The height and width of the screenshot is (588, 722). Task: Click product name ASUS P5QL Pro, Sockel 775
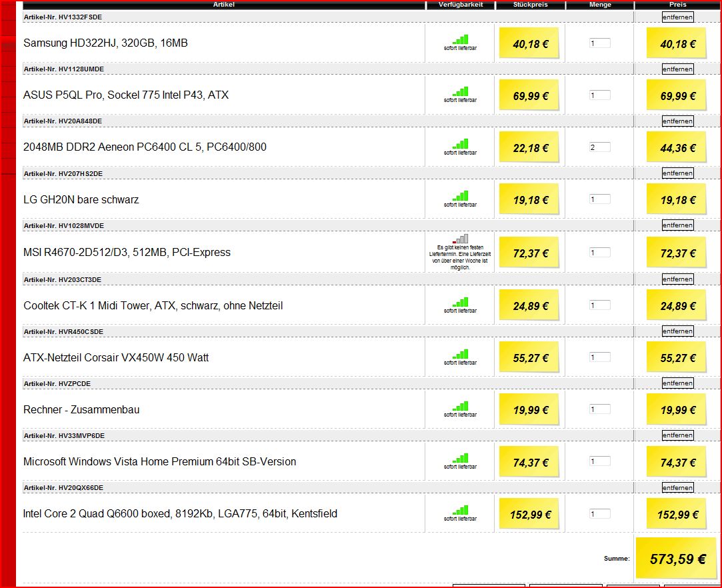[x=126, y=95]
